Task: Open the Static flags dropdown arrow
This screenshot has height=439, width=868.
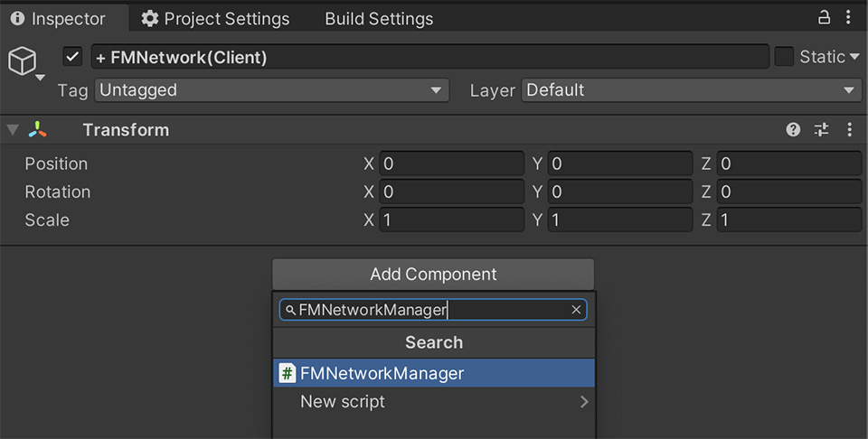Action: (x=854, y=57)
